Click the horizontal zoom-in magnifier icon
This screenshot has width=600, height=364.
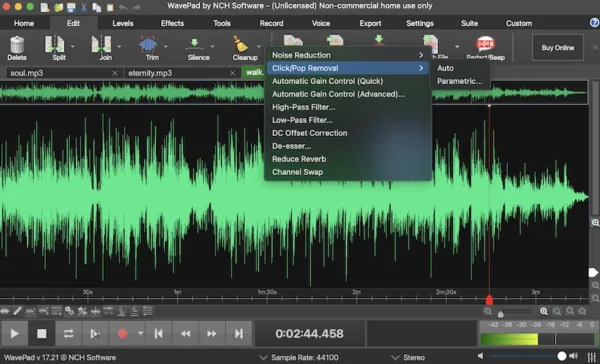[544, 312]
